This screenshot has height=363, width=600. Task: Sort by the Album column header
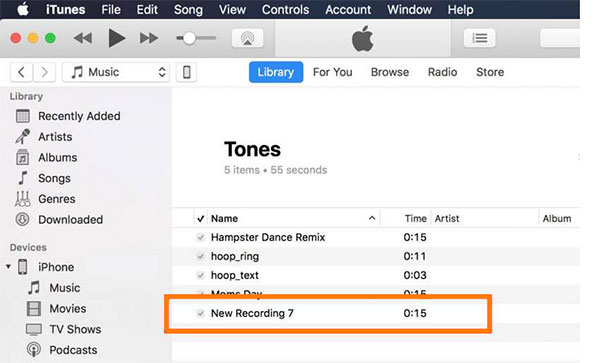[x=557, y=218]
